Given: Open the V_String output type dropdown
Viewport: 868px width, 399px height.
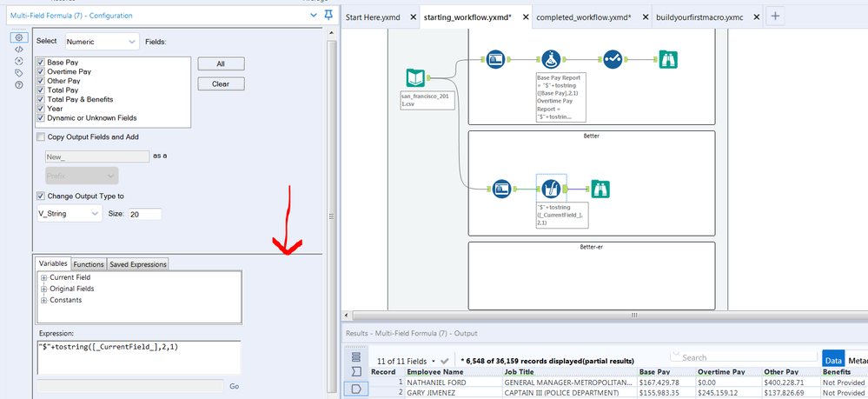Looking at the screenshot, I should [69, 213].
